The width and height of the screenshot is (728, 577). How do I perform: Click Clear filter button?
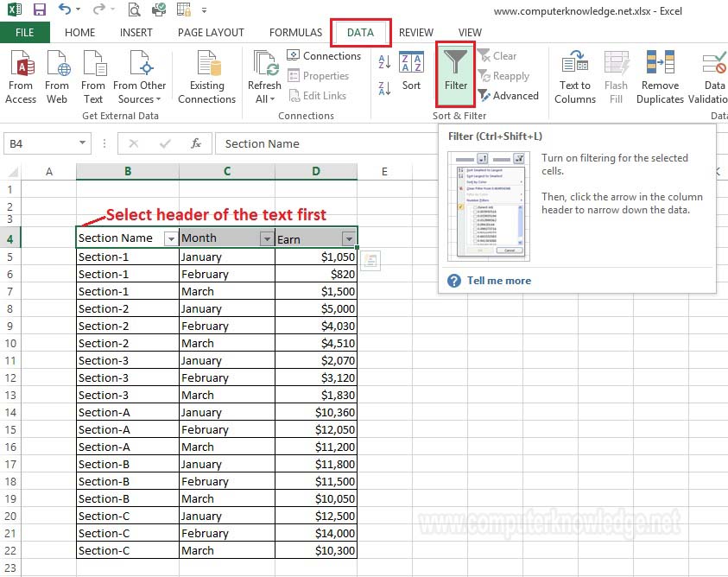(x=497, y=56)
